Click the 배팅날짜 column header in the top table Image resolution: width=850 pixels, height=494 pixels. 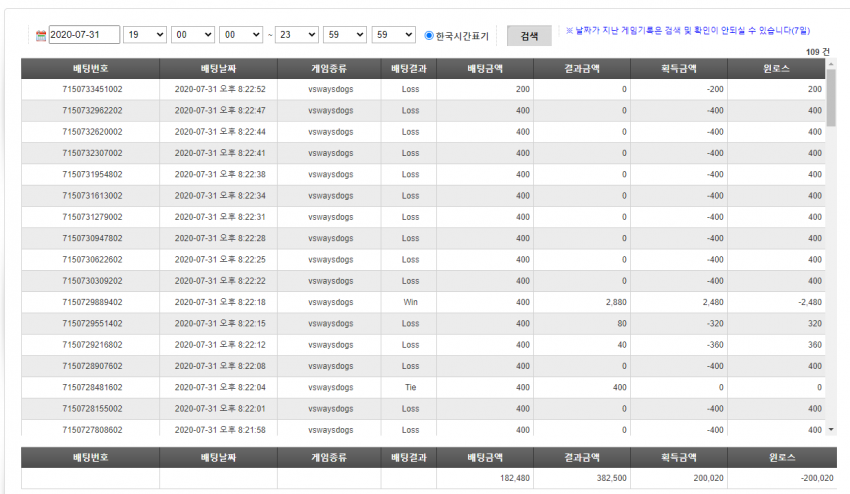coord(218,69)
